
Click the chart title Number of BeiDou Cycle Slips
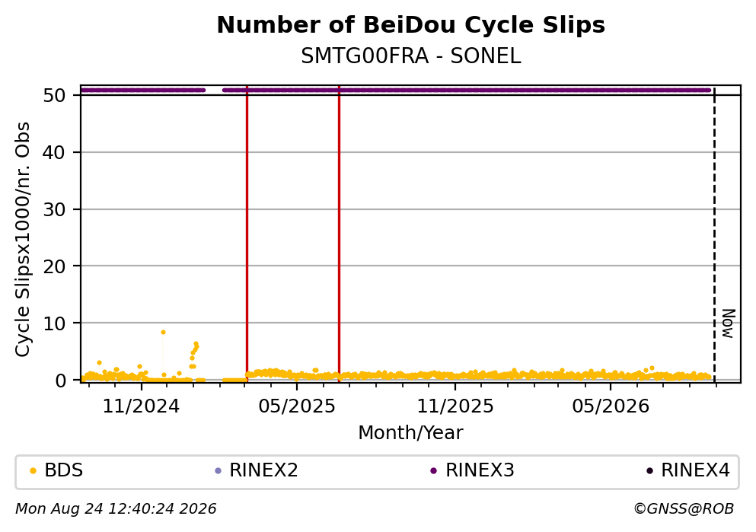(x=411, y=25)
